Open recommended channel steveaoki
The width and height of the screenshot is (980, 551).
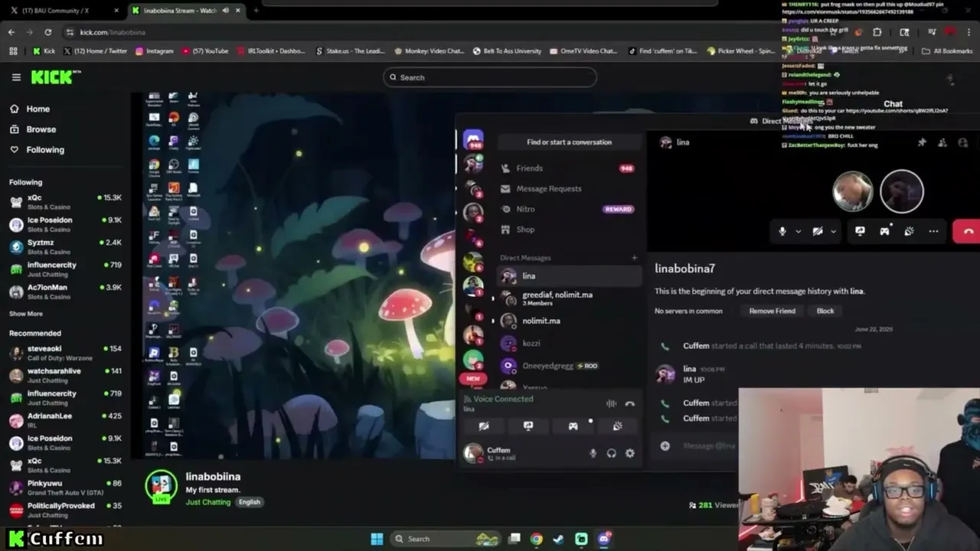point(64,353)
